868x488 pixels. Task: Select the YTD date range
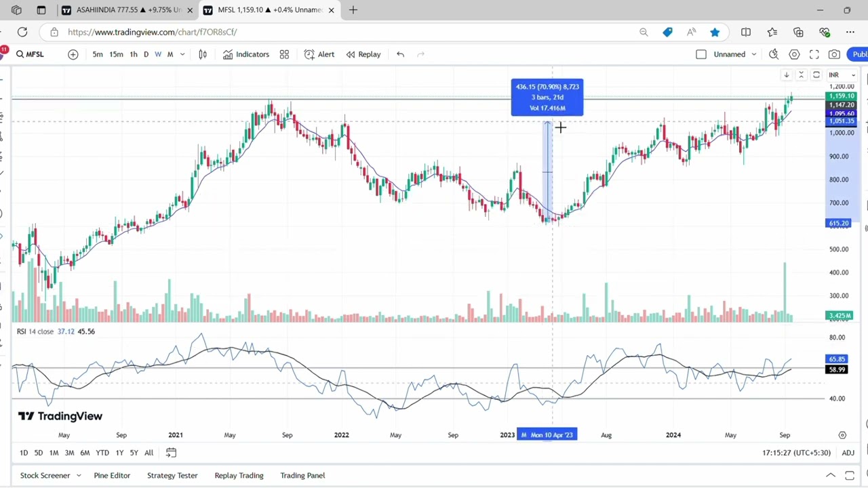[x=102, y=453]
